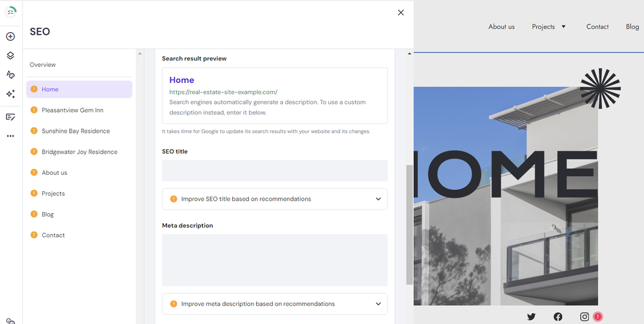Open the Layers icon in sidebar
Screen dimensions: 644x324
[x=11, y=55]
